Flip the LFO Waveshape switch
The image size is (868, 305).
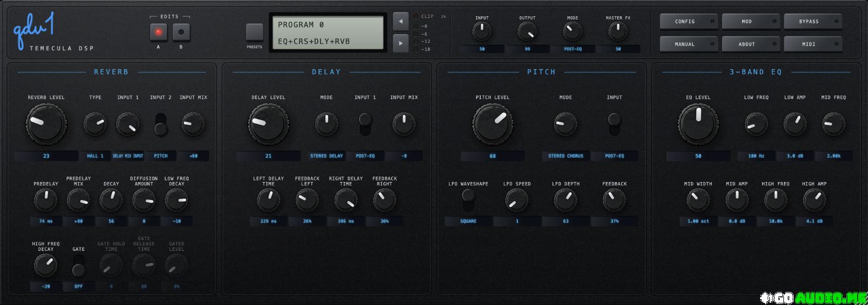point(468,200)
